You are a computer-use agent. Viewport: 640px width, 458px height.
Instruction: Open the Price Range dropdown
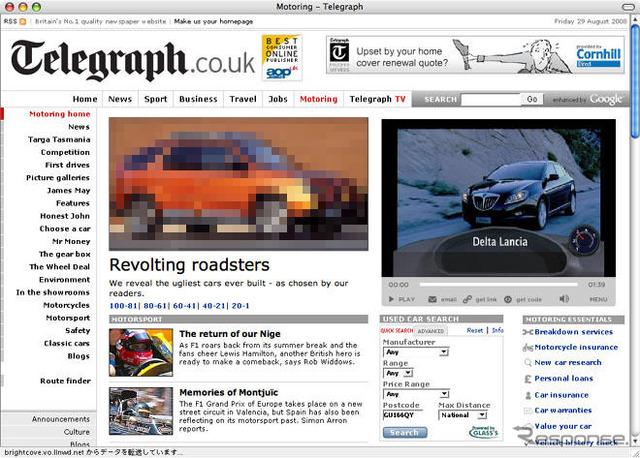pos(416,394)
